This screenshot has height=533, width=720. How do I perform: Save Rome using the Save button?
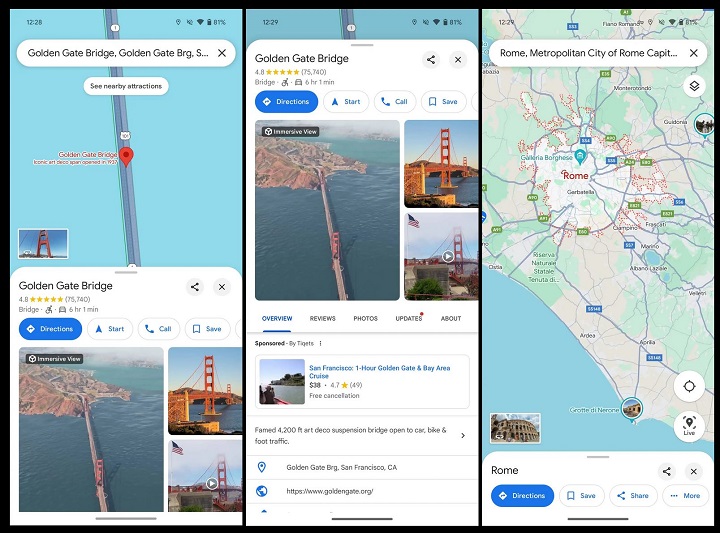[580, 495]
